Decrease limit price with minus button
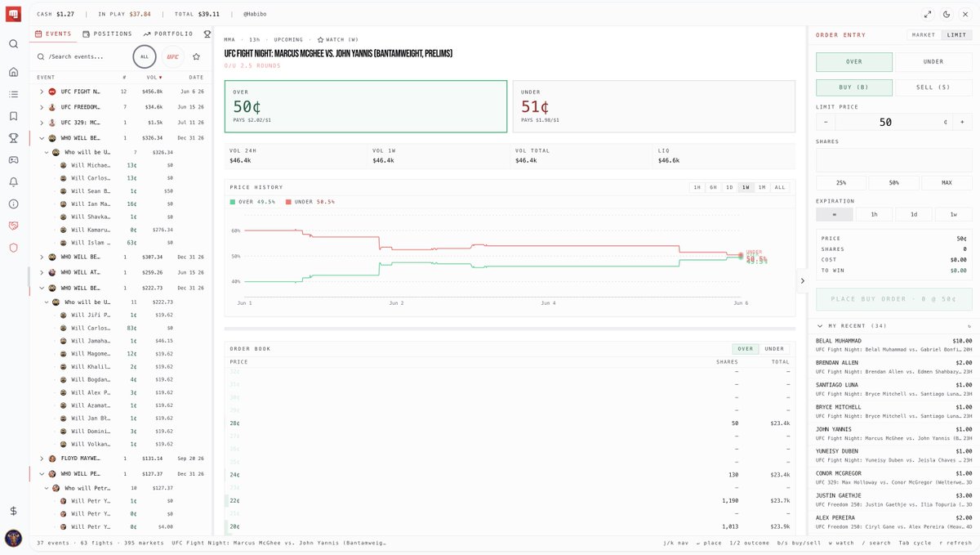Screen dimensions: 980x555 tap(825, 122)
